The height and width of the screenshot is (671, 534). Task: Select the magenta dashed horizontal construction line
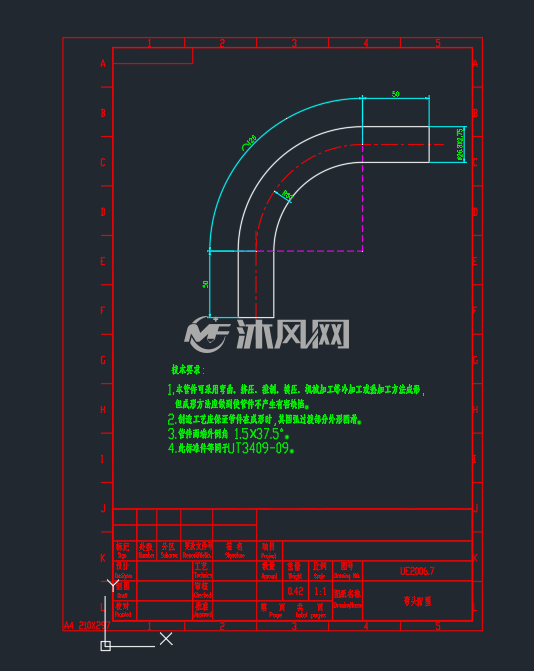[x=309, y=251]
